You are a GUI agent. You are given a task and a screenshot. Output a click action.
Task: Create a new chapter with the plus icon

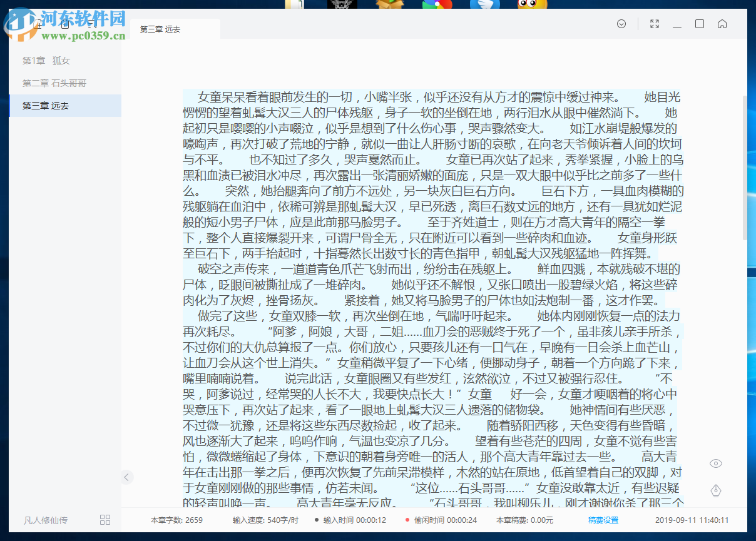click(38, 24)
